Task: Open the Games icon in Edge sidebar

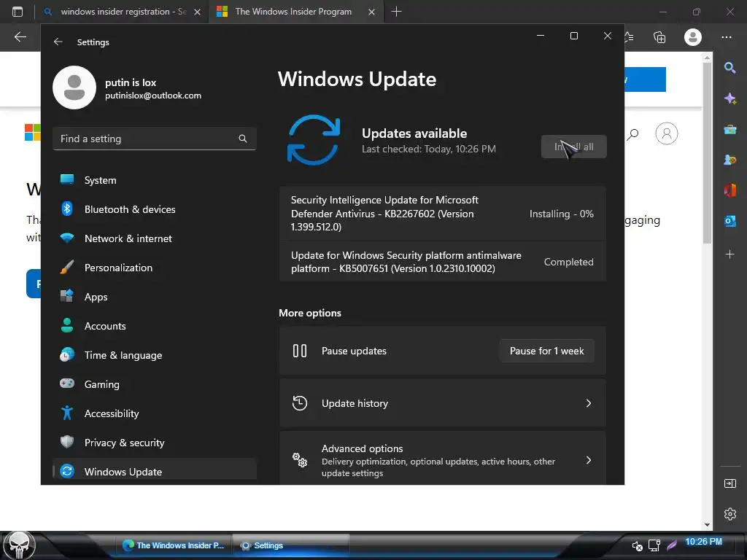Action: [729, 160]
